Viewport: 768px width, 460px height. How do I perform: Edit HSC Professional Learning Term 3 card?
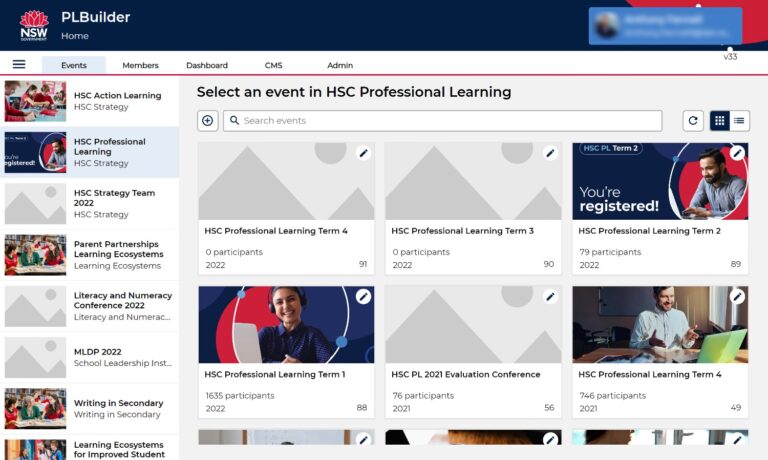coord(550,153)
